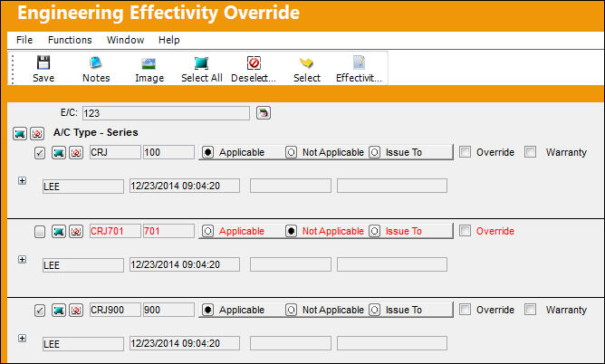
Task: Click LEE user field under CRJ900
Action: 83,343
